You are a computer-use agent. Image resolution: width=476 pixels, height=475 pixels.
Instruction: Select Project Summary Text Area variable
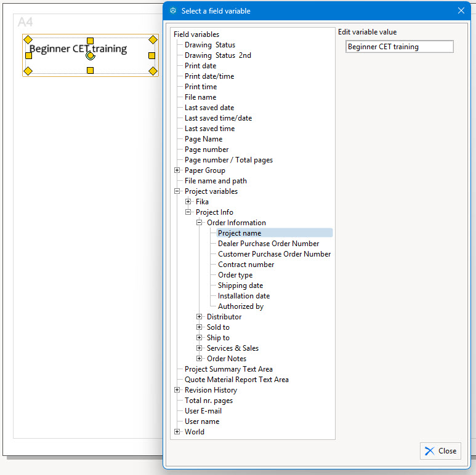228,369
